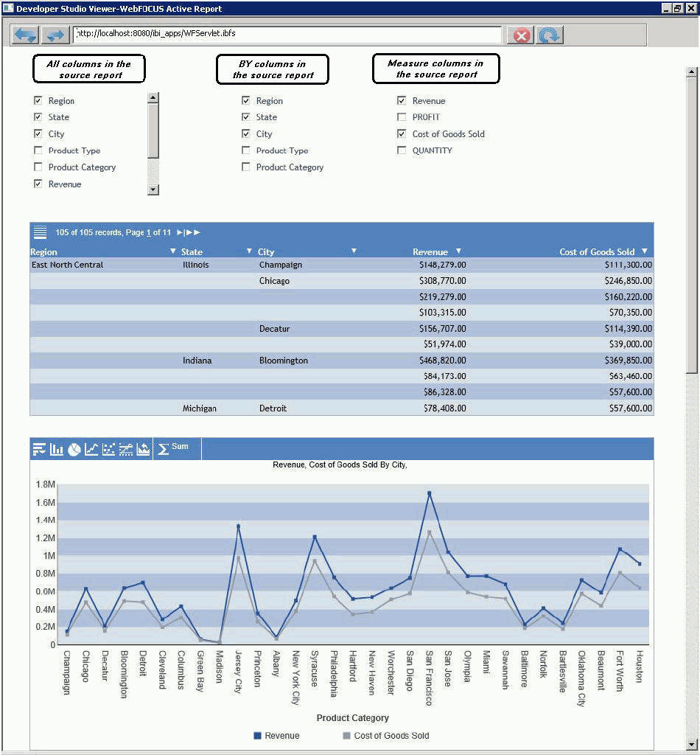This screenshot has height=755, width=700.
Task: Click the page scrollbar up arrow
Action: coord(691,72)
